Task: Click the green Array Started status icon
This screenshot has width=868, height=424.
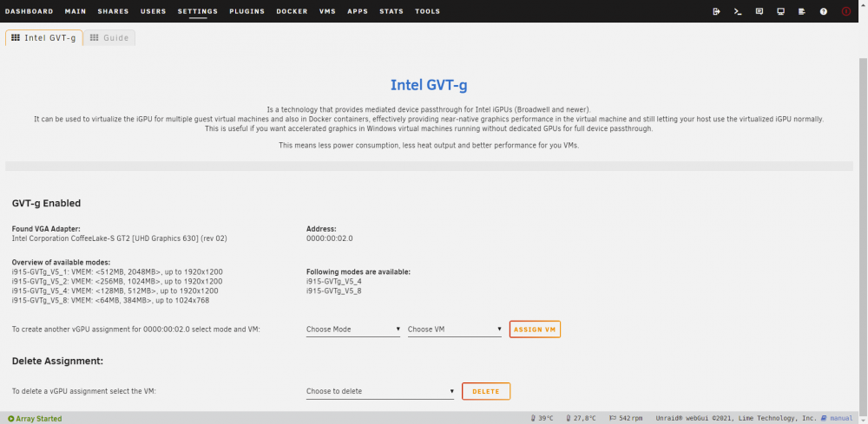Action: coord(10,419)
